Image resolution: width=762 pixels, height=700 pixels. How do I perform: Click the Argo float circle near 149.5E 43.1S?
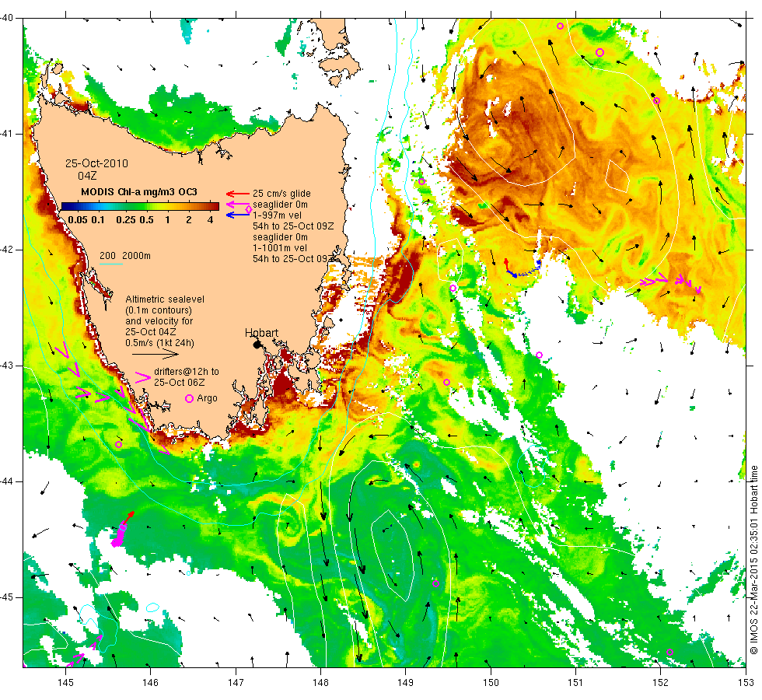pos(446,383)
